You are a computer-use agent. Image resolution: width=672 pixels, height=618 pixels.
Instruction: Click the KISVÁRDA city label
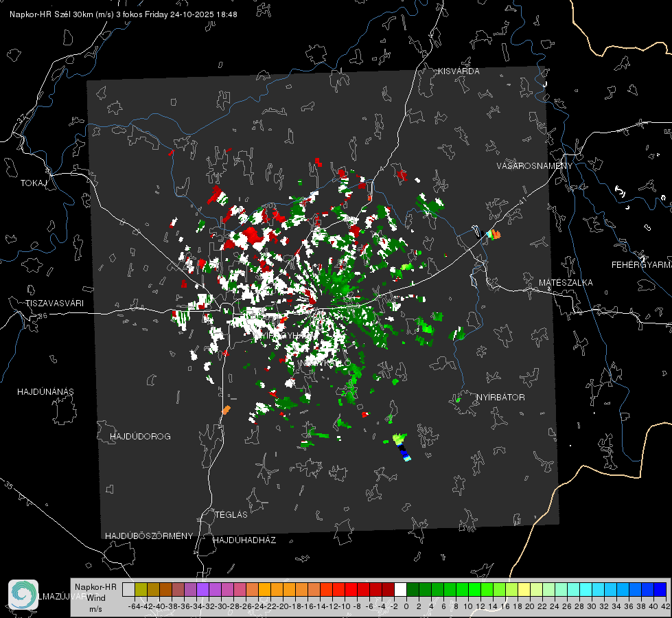click(x=459, y=71)
